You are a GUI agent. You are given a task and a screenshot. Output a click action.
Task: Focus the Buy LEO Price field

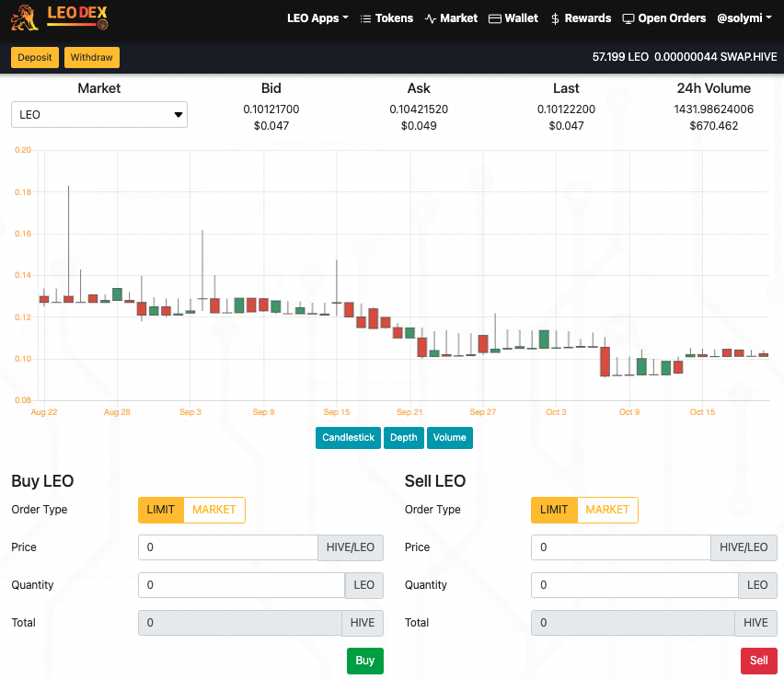[228, 547]
